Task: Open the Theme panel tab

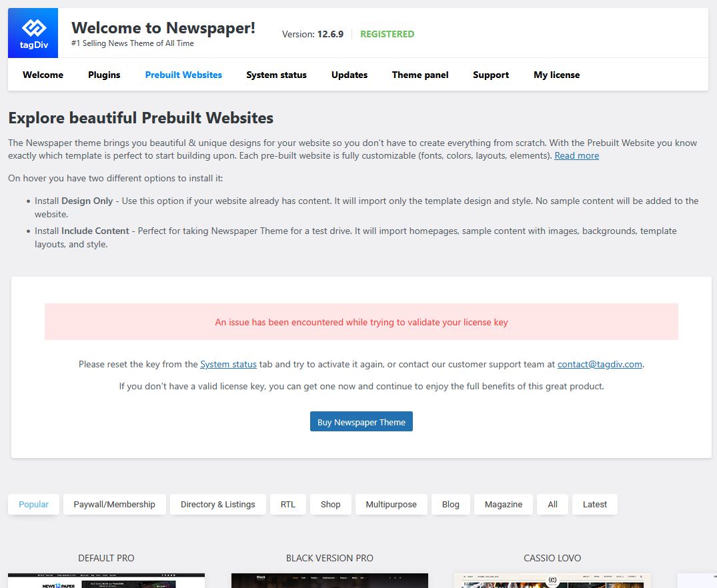Action: pos(420,75)
